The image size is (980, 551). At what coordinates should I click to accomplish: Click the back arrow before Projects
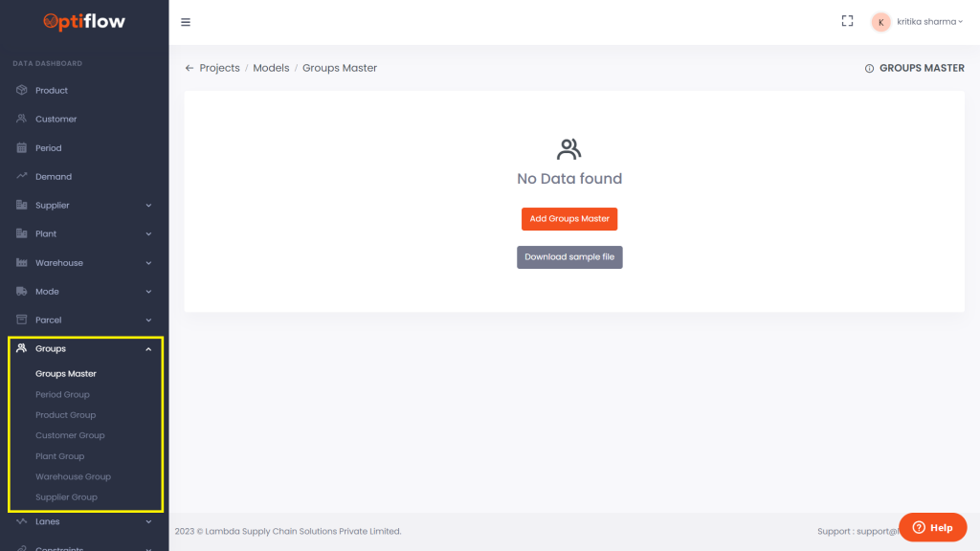click(189, 68)
